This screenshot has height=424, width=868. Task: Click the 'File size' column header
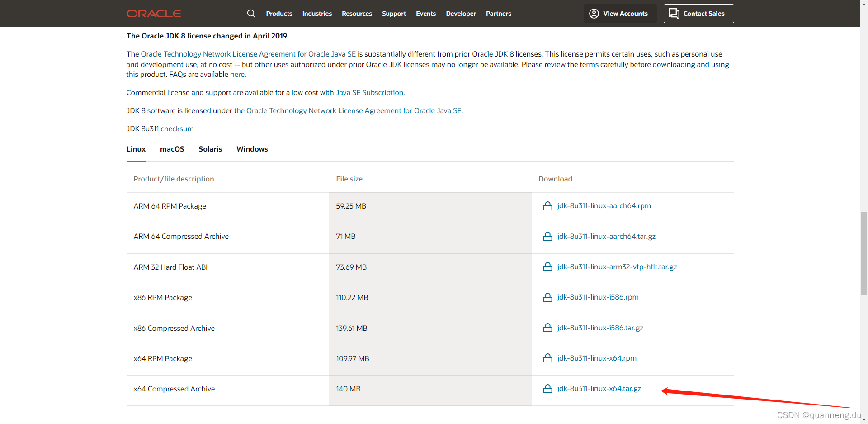(x=349, y=179)
